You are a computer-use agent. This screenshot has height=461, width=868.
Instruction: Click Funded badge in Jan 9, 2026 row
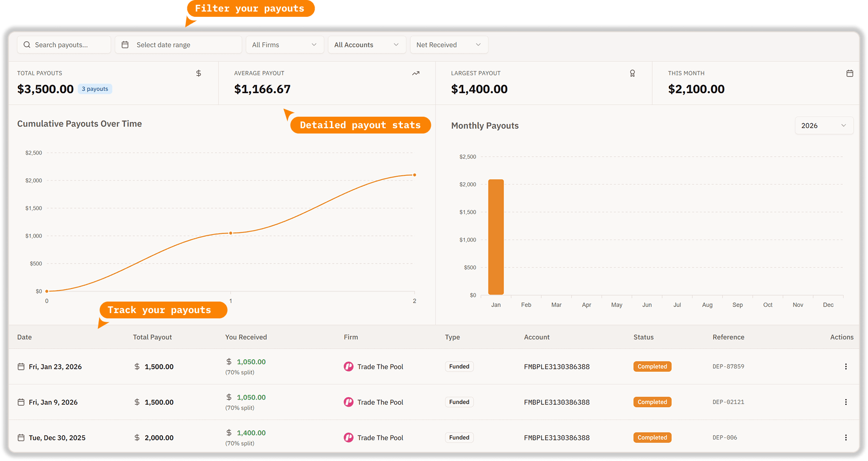pos(459,402)
